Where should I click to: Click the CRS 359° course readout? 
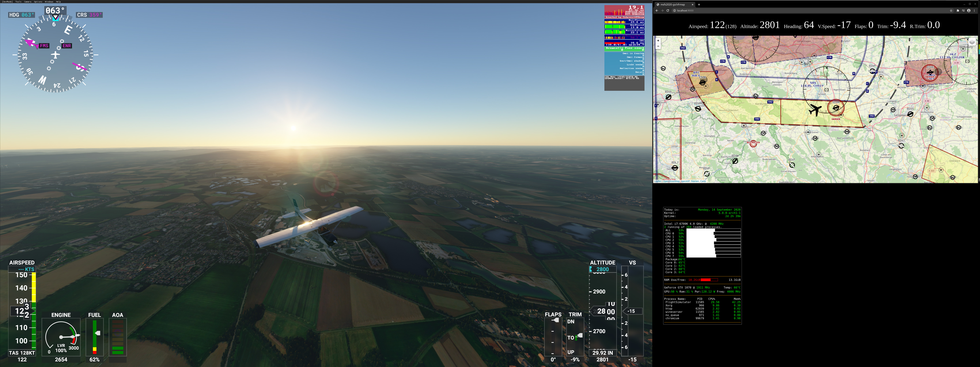pyautogui.click(x=89, y=15)
